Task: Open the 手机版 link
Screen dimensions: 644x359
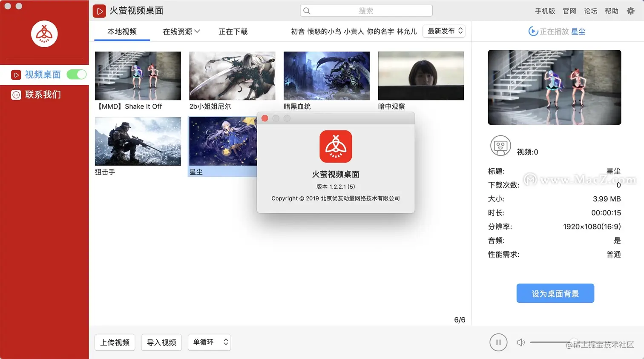Action: [545, 11]
